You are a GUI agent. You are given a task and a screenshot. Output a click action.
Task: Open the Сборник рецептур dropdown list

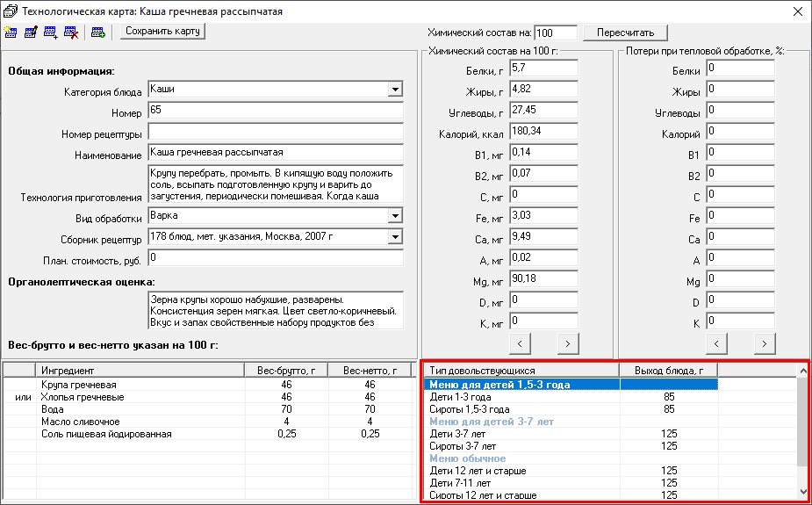395,237
